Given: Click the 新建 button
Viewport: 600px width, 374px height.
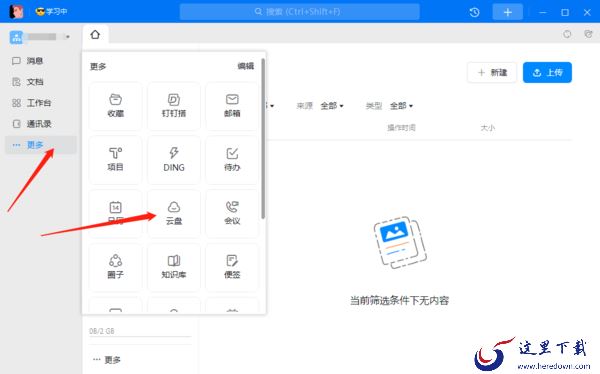Looking at the screenshot, I should pos(492,72).
